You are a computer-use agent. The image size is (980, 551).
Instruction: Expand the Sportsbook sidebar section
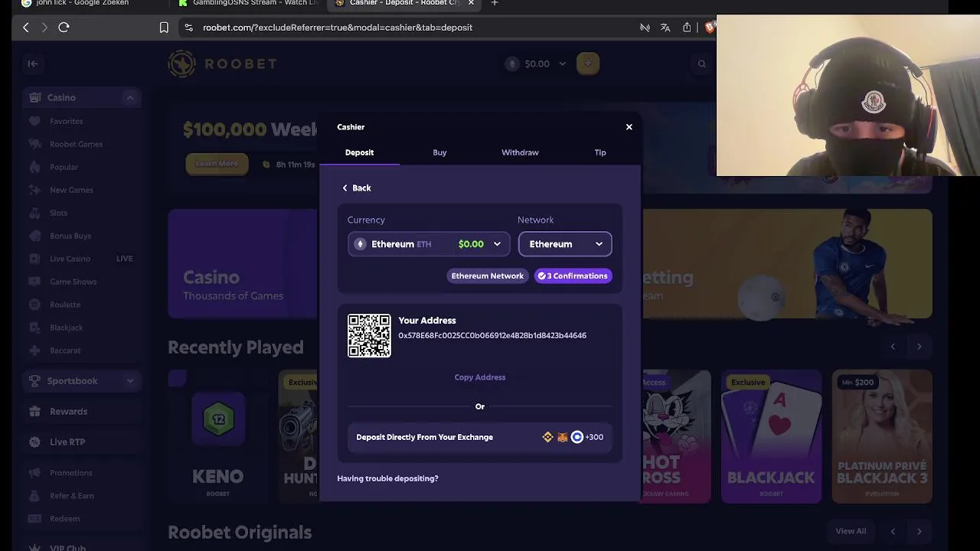pyautogui.click(x=130, y=381)
